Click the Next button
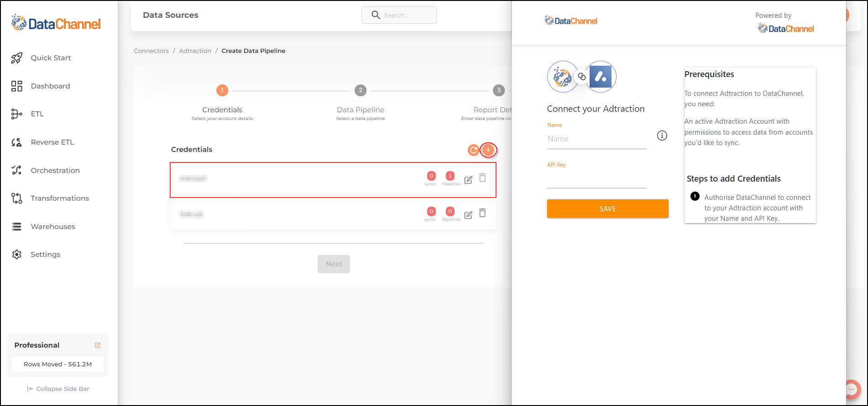This screenshot has height=406, width=868. tap(334, 264)
